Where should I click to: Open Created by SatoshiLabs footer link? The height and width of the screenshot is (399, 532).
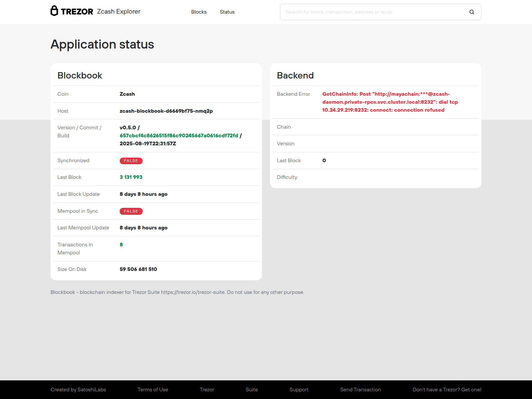78,390
